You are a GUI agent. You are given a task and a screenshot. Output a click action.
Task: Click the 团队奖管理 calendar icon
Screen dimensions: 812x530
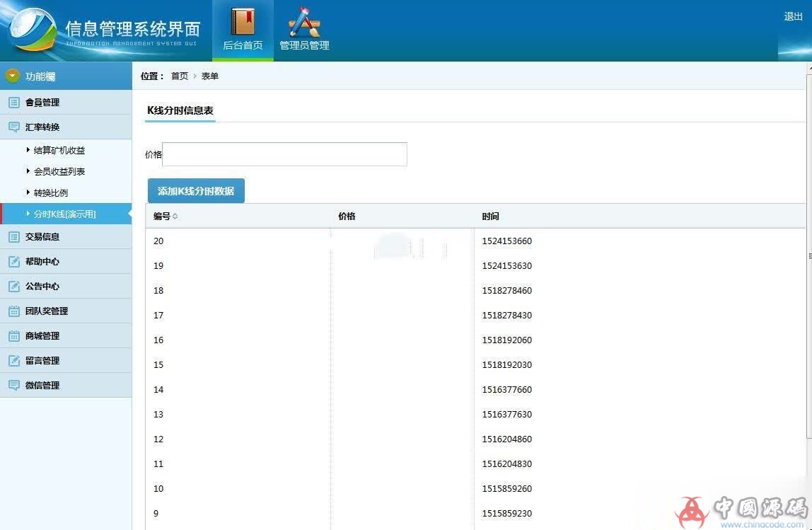point(16,311)
